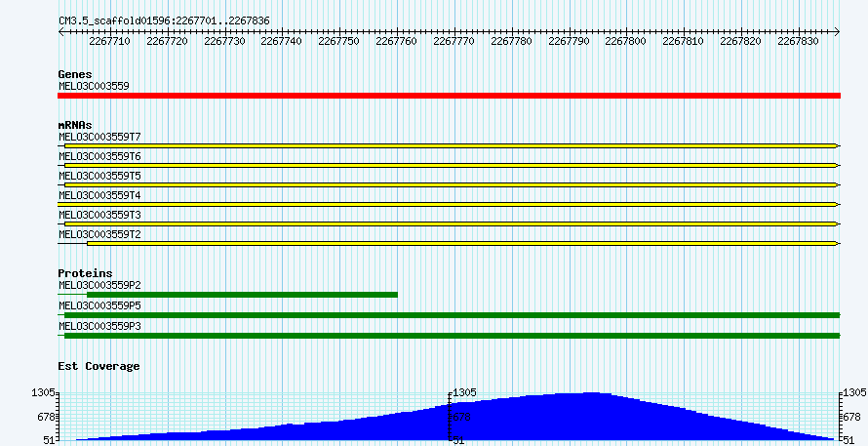Click the MELO3C003559 gene name label

point(94,86)
